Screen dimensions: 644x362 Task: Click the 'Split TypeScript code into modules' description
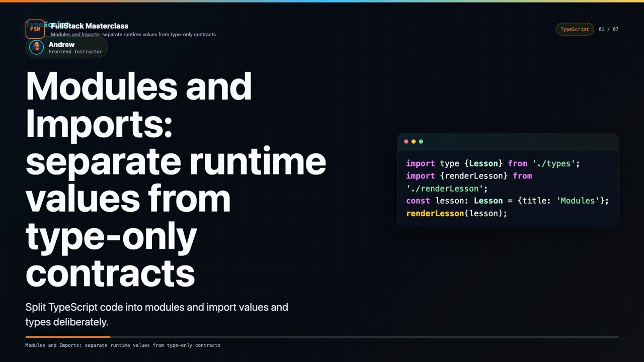156,314
